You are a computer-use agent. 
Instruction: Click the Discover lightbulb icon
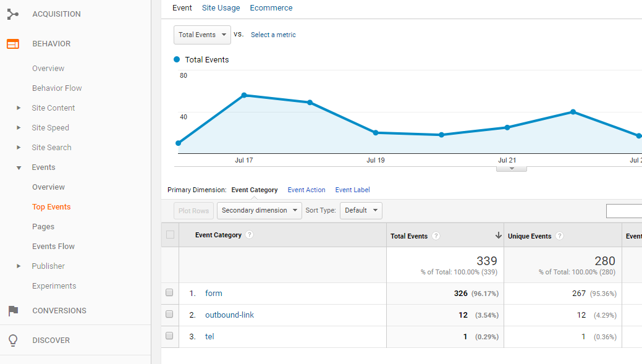13,341
